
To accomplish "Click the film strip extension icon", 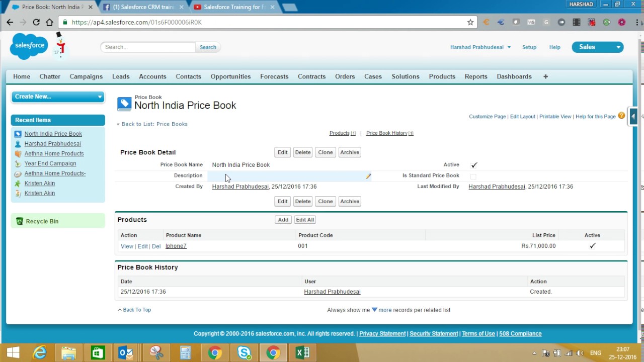I will pos(577,22).
